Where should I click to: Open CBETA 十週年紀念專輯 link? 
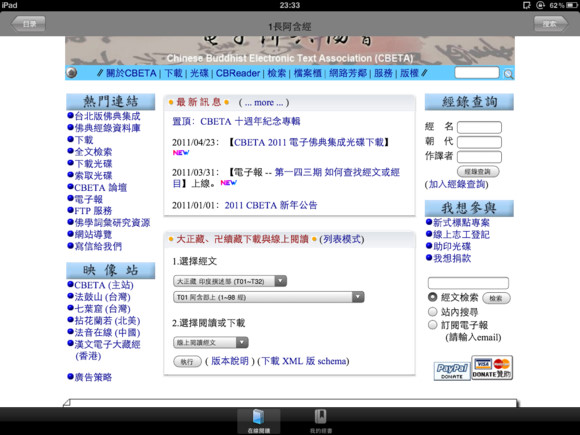click(250, 121)
